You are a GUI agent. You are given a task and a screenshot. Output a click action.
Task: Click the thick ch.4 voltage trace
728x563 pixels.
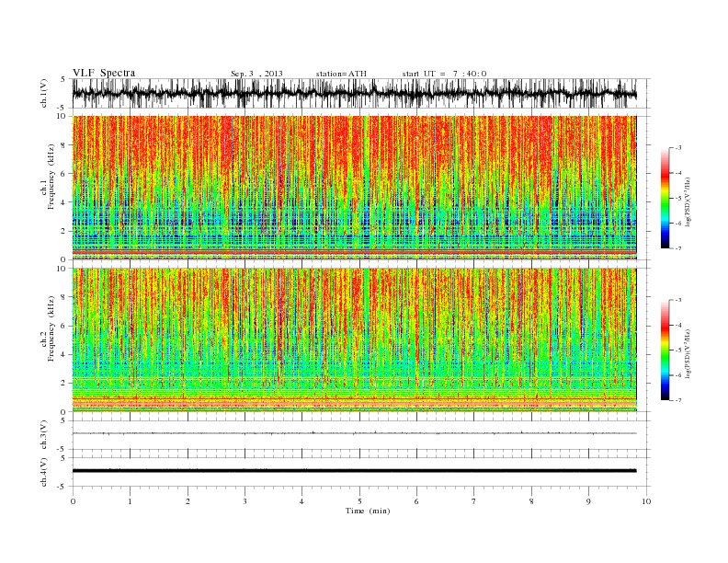coord(354,471)
